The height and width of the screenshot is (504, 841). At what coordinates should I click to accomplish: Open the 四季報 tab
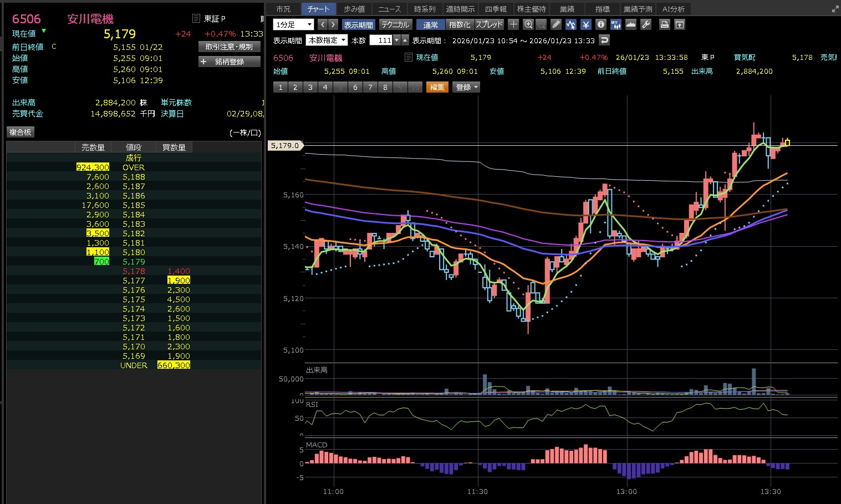[495, 9]
